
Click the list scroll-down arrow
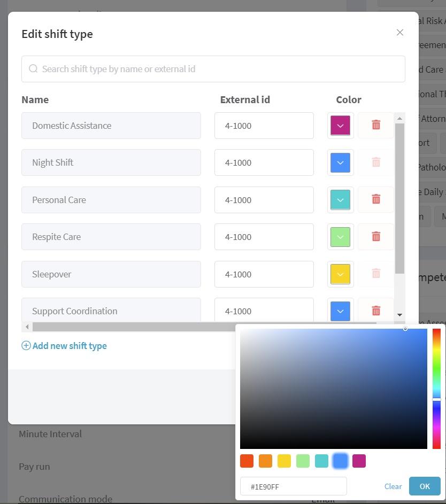tap(399, 315)
